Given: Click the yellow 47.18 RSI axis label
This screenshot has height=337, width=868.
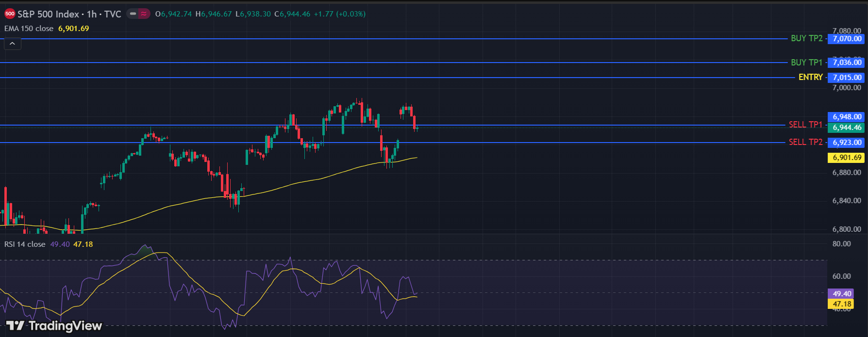Looking at the screenshot, I should pyautogui.click(x=842, y=304).
